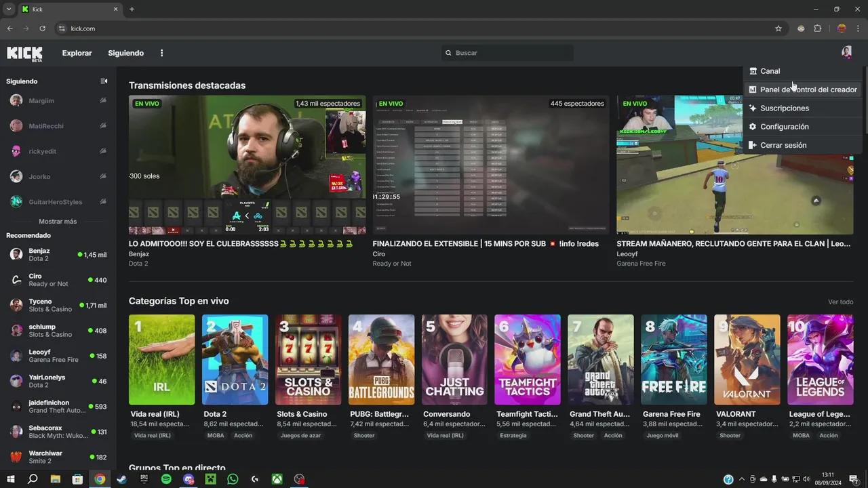Click Ver todo next to Categorías Top en vivo
This screenshot has width=868, height=488.
840,302
